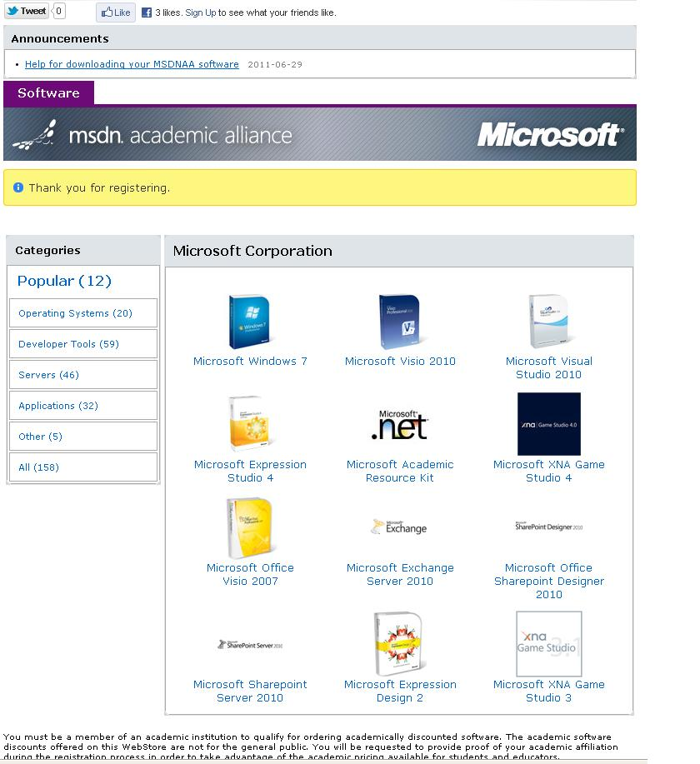700x764 pixels.
Task: Click the Tweet button
Action: tap(27, 11)
